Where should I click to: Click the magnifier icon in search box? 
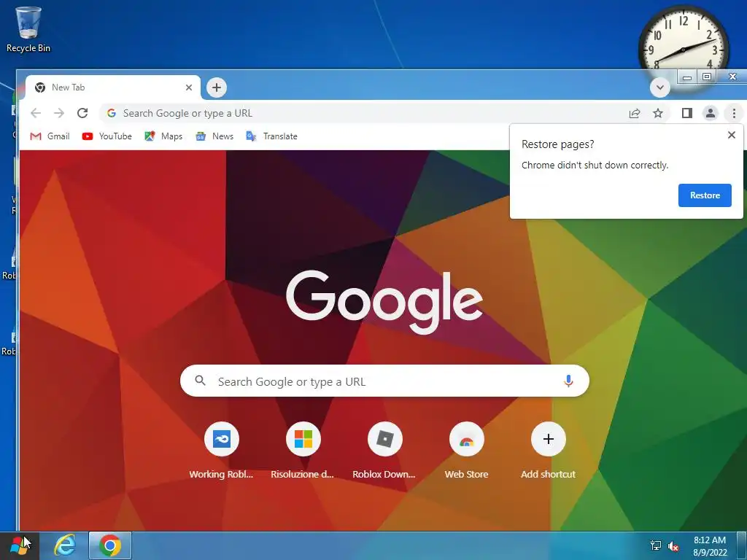[200, 381]
